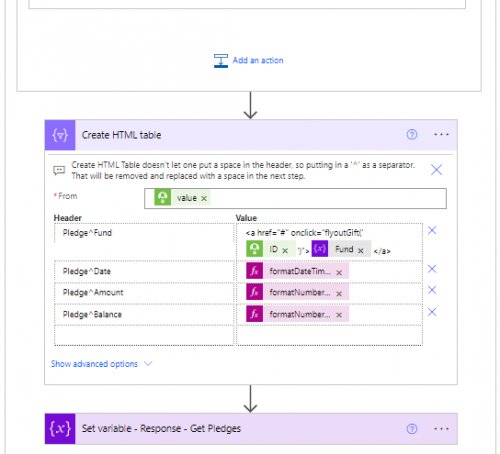Open Create HTML table ellipsis menu

click(441, 135)
